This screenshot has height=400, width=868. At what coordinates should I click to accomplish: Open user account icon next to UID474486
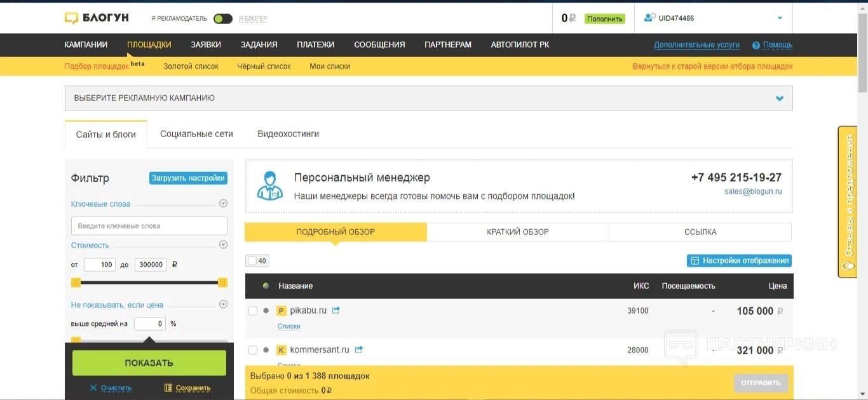[x=649, y=18]
